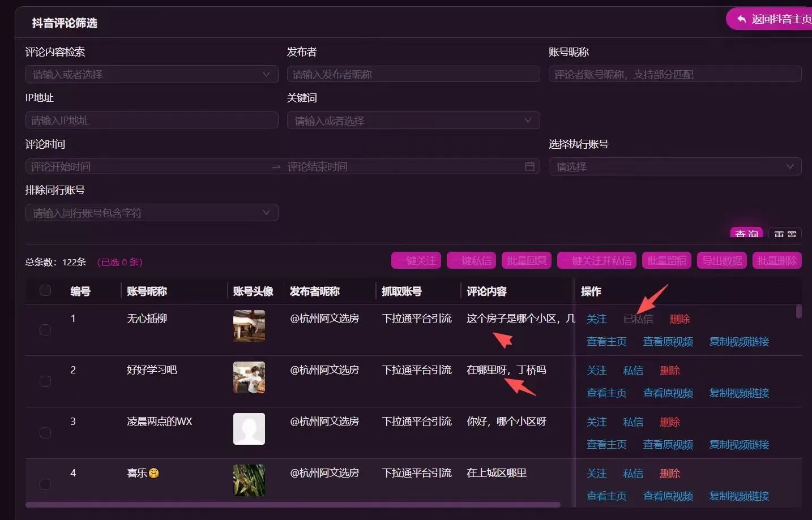Click the 一键私信 batch button
812x520 pixels.
(472, 260)
